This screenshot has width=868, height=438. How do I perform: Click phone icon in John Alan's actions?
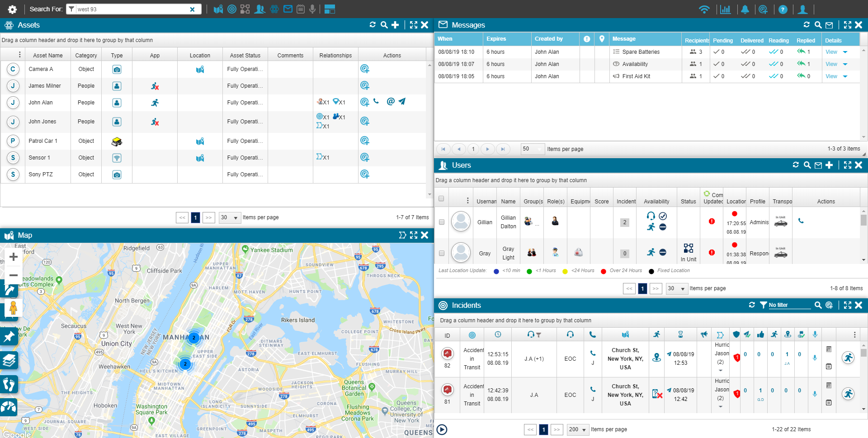pyautogui.click(x=376, y=102)
